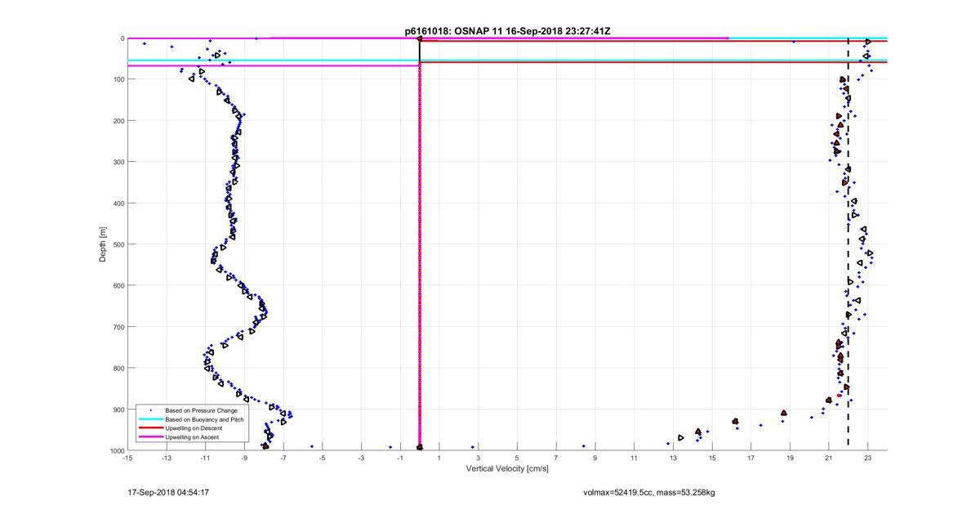This screenshot has height=506, width=980.
Task: Click the x-axis tick label -3
Action: [361, 459]
